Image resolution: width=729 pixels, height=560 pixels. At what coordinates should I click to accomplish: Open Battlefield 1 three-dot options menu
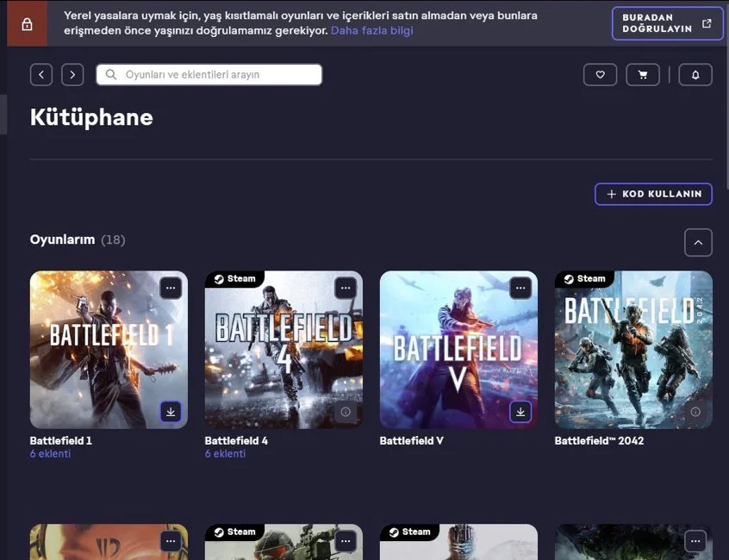tap(171, 288)
